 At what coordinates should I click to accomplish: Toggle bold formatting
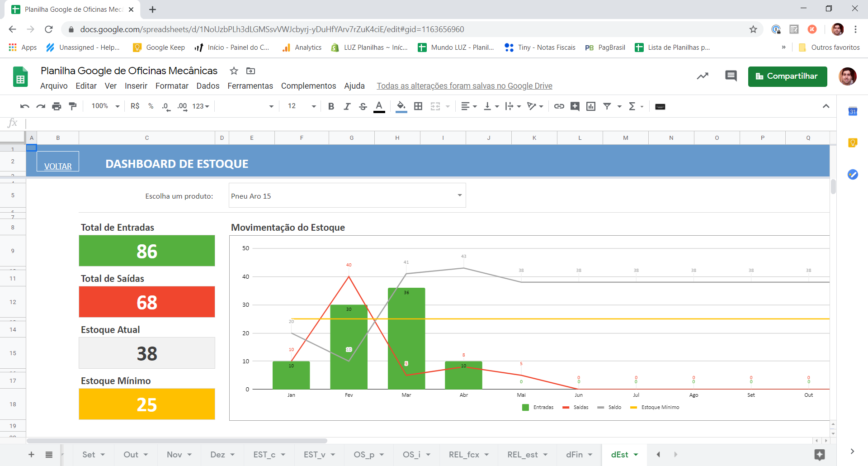331,106
